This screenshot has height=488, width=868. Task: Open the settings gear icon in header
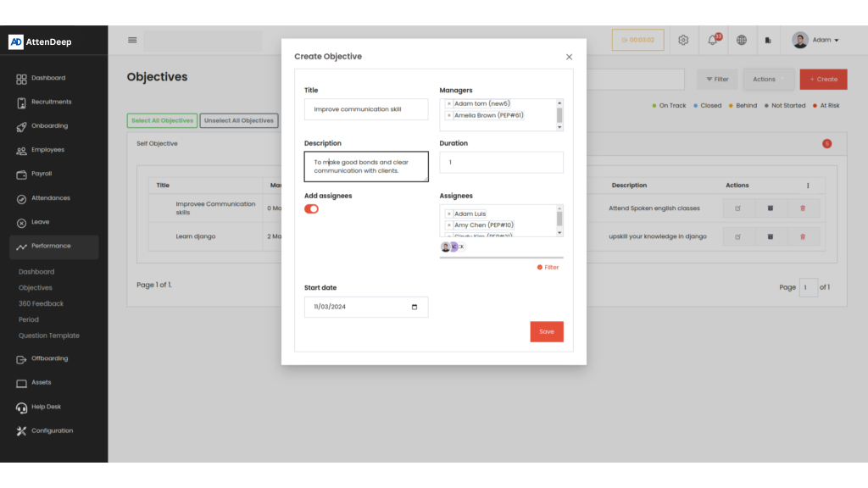(x=683, y=40)
